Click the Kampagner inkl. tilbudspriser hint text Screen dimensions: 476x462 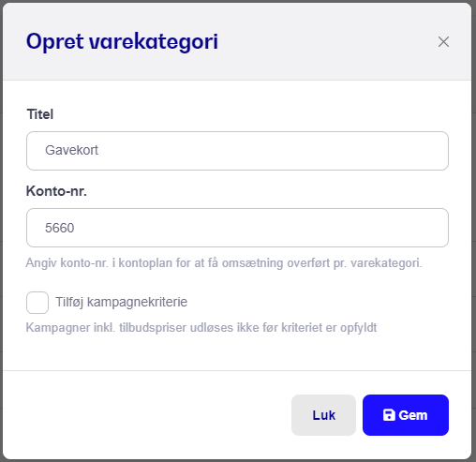click(x=201, y=328)
